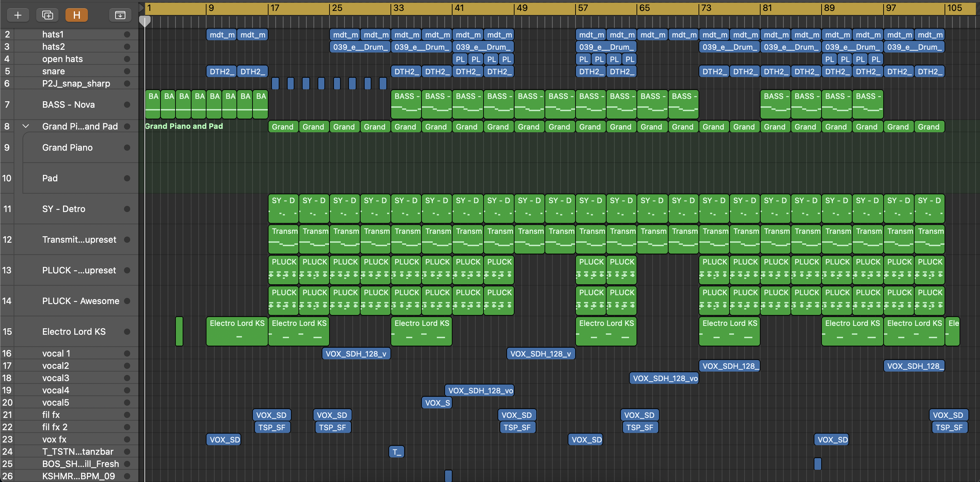This screenshot has width=980, height=482.
Task: Select the first PL region on open hats
Action: point(460,59)
